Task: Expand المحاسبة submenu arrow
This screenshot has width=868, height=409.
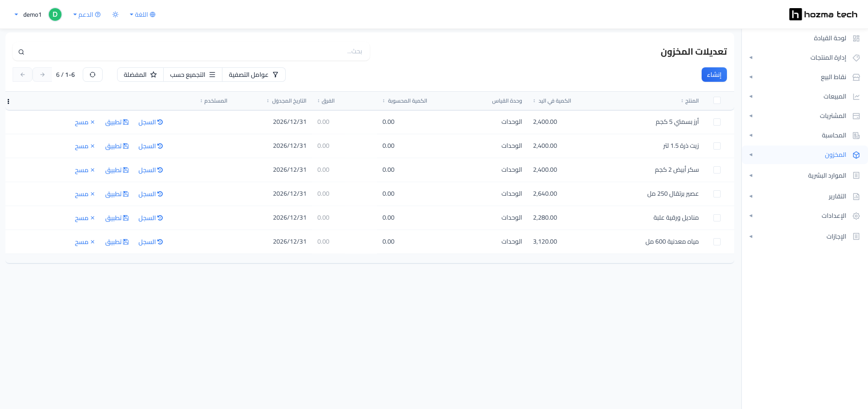Action: coord(751,136)
